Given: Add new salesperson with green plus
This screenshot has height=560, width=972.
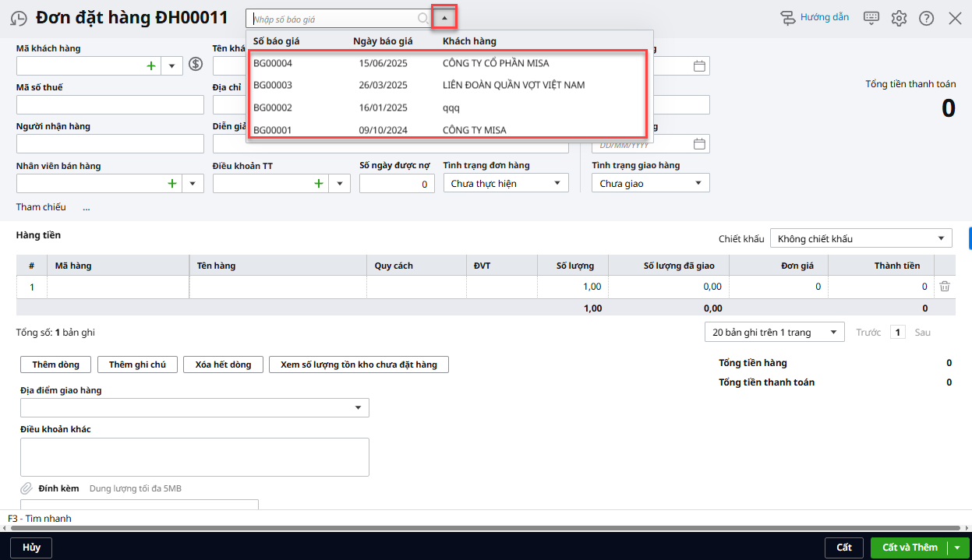Looking at the screenshot, I should 171,184.
